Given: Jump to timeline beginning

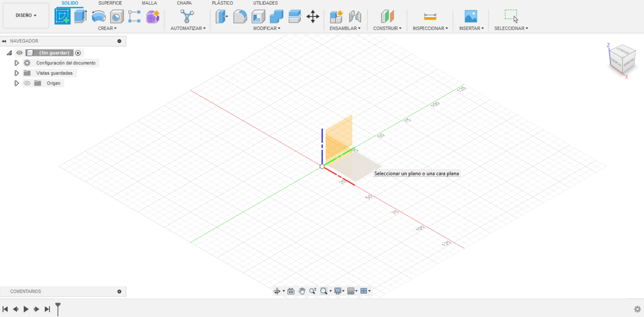Looking at the screenshot, I should (5, 309).
